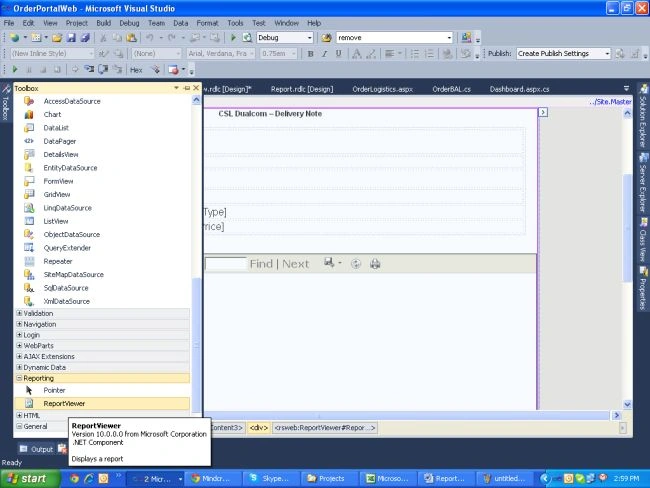Click the ../Site.Master link
650x488 pixels.
pyautogui.click(x=610, y=102)
